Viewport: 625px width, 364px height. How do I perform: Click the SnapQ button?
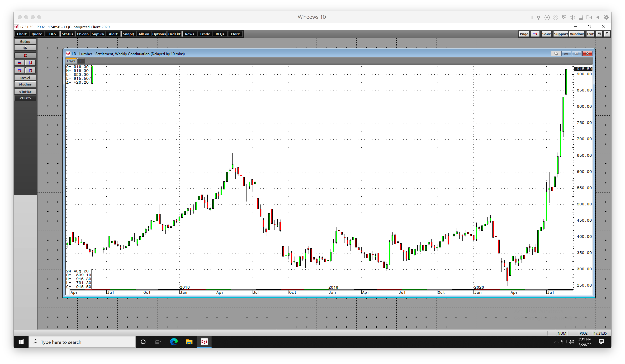[x=129, y=34]
